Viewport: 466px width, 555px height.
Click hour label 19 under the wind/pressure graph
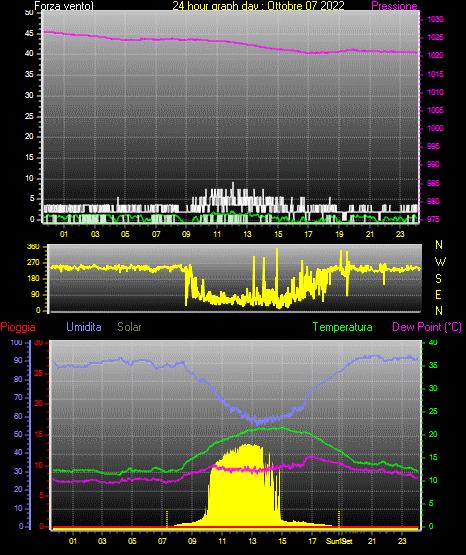(339, 234)
